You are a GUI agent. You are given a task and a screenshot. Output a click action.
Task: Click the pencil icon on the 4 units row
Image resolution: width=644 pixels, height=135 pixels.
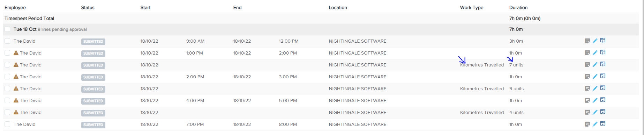coord(595,113)
